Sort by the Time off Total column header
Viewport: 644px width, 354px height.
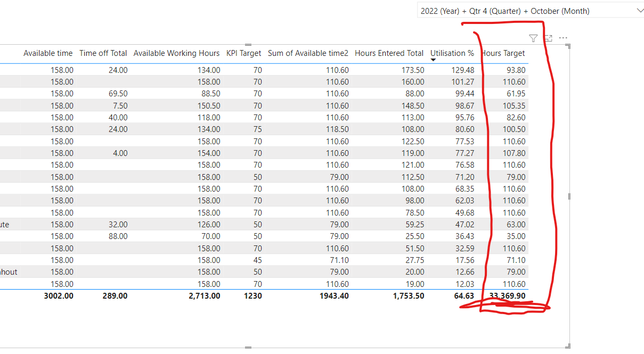[x=103, y=53]
